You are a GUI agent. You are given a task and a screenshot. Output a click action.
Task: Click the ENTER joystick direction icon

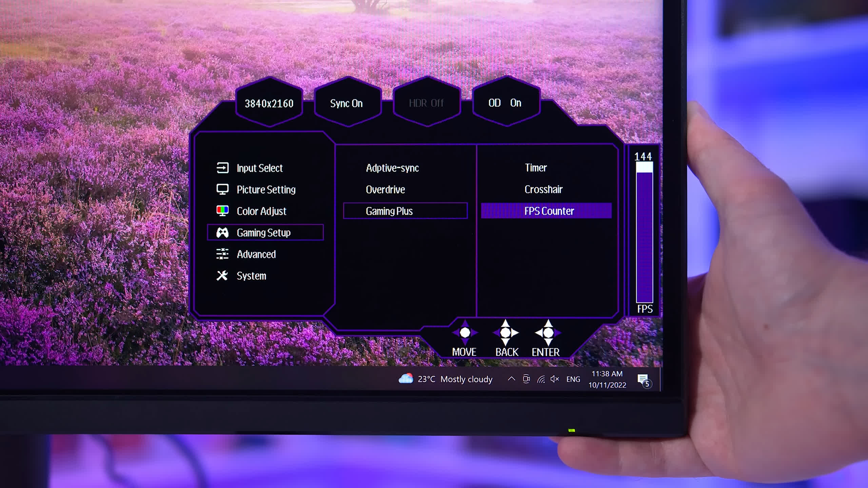pos(548,333)
